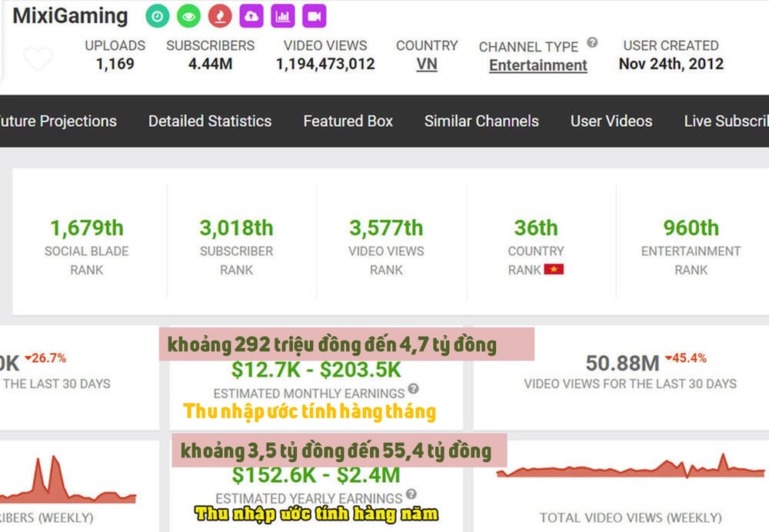This screenshot has height=532, width=769.
Task: Click the purple cloud upload icon
Action: (x=251, y=16)
